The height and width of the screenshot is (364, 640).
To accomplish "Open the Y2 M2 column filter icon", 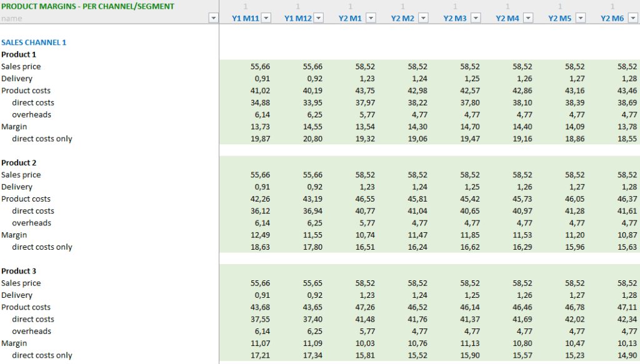I will click(422, 17).
